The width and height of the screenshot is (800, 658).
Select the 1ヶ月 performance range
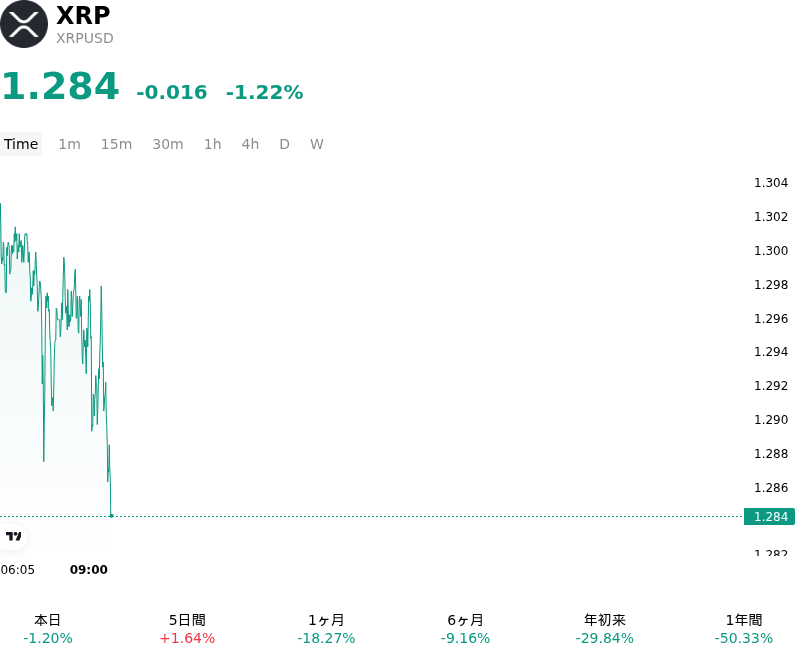click(326, 629)
